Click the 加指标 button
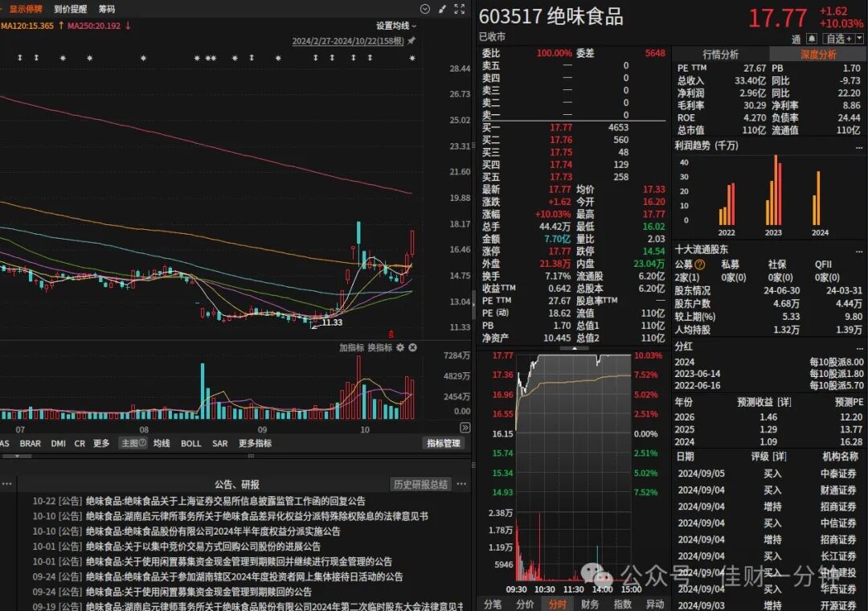Screen dimensions: 868x611 pos(351,347)
